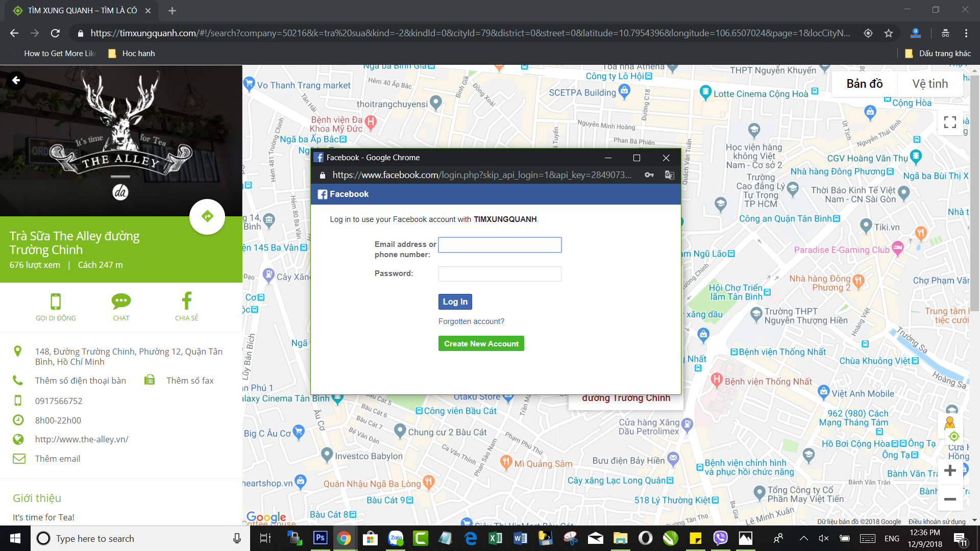Screen dimensions: 980x551
Task: Click the Chrome address bar URL
Action: point(470,33)
